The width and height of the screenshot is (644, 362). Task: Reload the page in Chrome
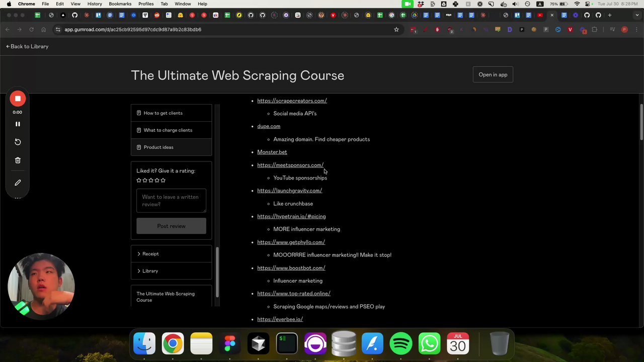click(31, 30)
